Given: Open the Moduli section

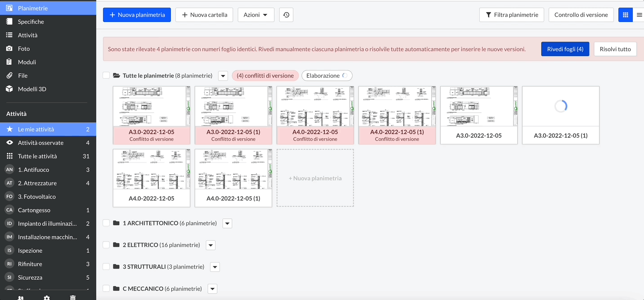Looking at the screenshot, I should [28, 62].
